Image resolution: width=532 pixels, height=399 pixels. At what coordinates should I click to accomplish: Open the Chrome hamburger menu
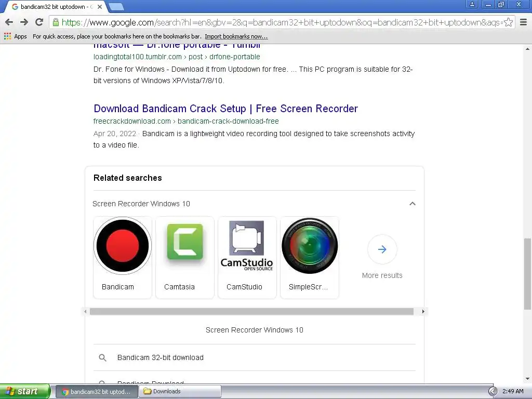coord(523,22)
